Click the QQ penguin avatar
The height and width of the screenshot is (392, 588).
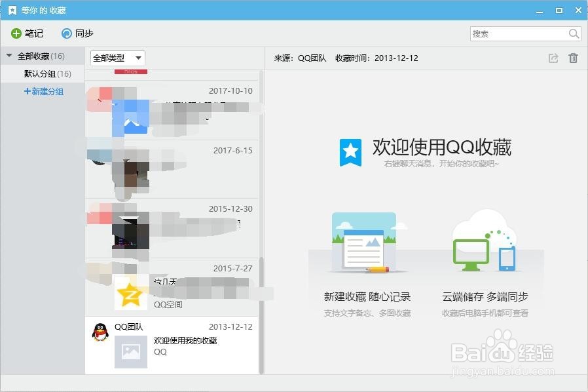(x=100, y=332)
